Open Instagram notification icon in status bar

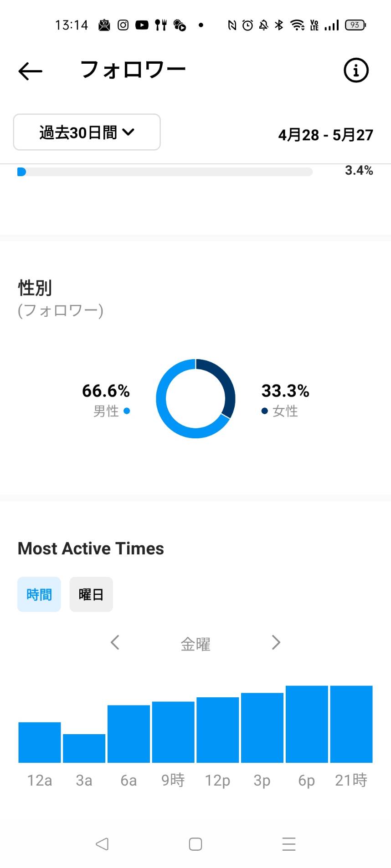coord(123,25)
